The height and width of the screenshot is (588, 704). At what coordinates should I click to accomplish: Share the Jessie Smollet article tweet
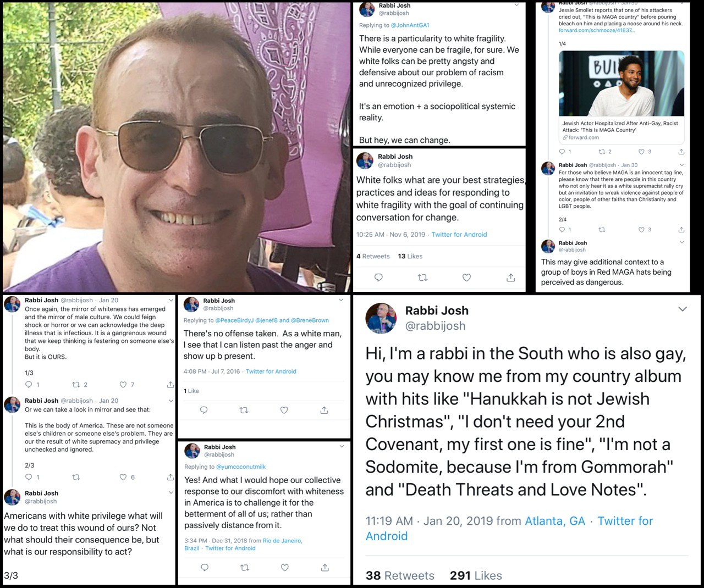681,152
